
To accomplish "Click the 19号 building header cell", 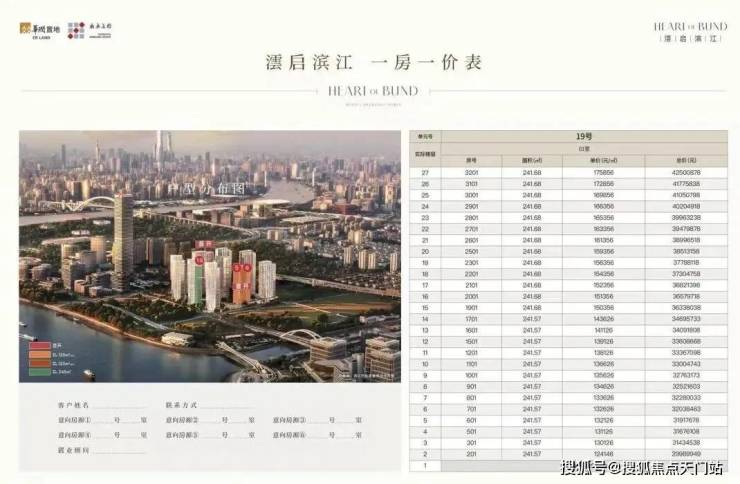I will pyautogui.click(x=584, y=136).
